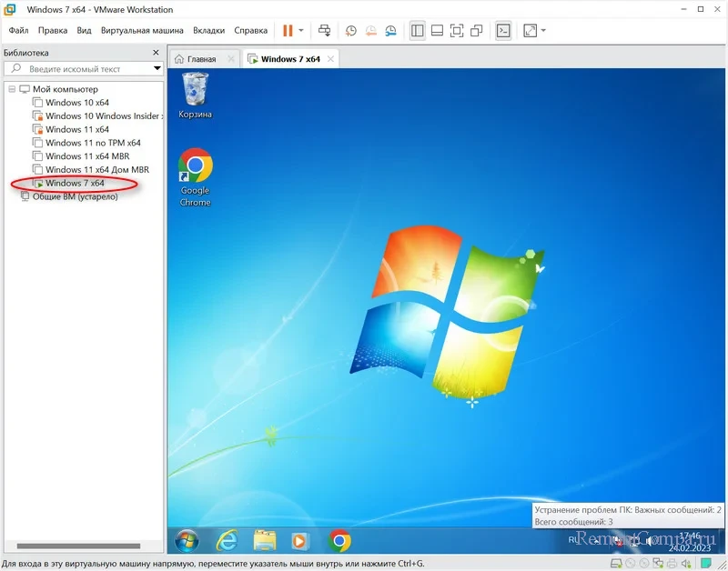This screenshot has height=571, width=728.
Task: Click the sound card status bar icon
Action: tap(686, 564)
